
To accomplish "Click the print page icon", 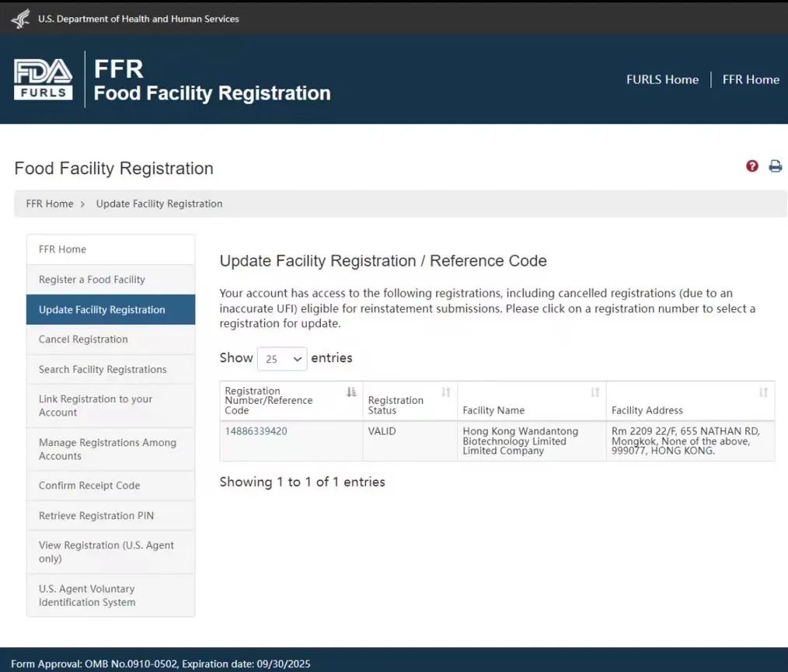I will [776, 166].
